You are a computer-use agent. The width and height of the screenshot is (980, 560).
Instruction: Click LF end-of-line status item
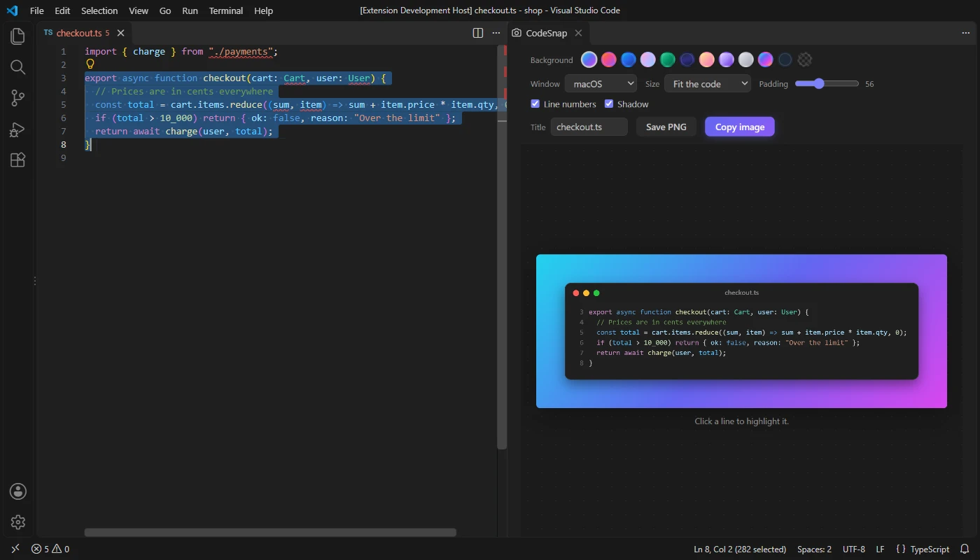coord(880,549)
